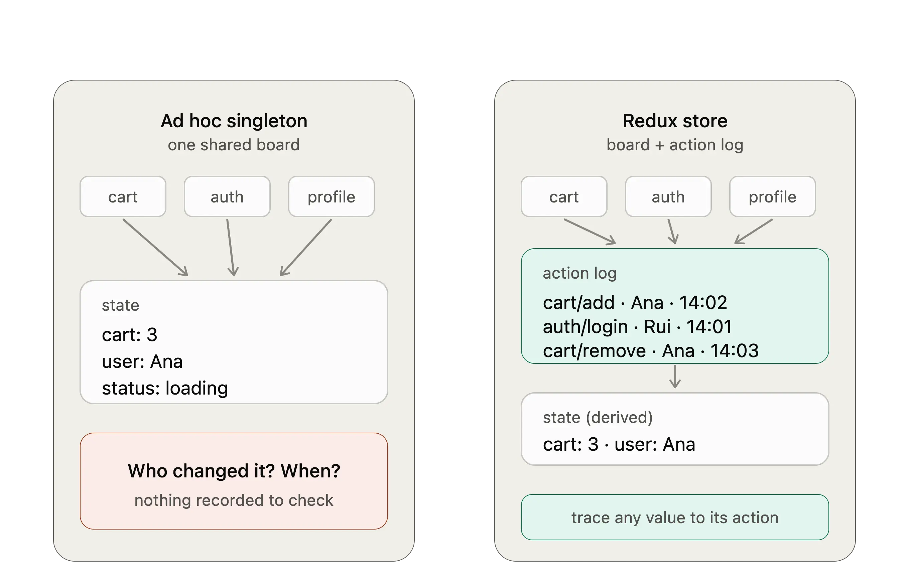Screen dimensions: 909x588
Task: Click the 'cart/add · Ana · 14:02' entry
Action: tap(635, 303)
